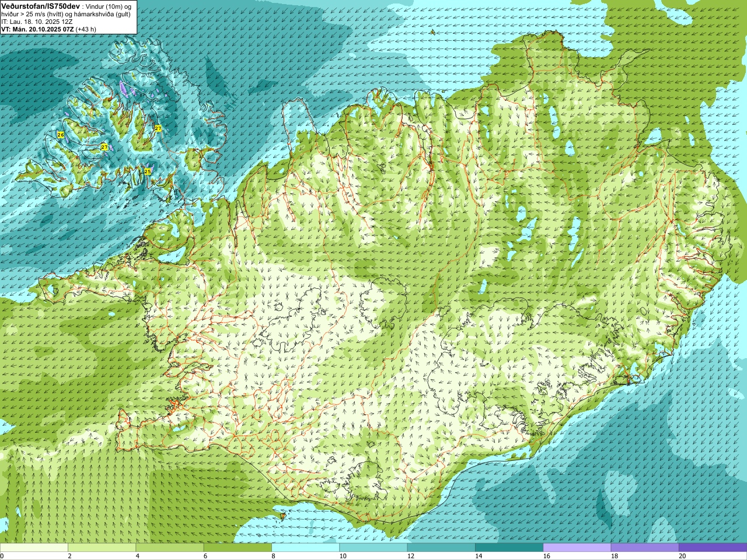Viewport: 747px width, 560px height.
Task: Click the "hviður > 25 m/s (hvítt)" line
Action: (x=32, y=14)
